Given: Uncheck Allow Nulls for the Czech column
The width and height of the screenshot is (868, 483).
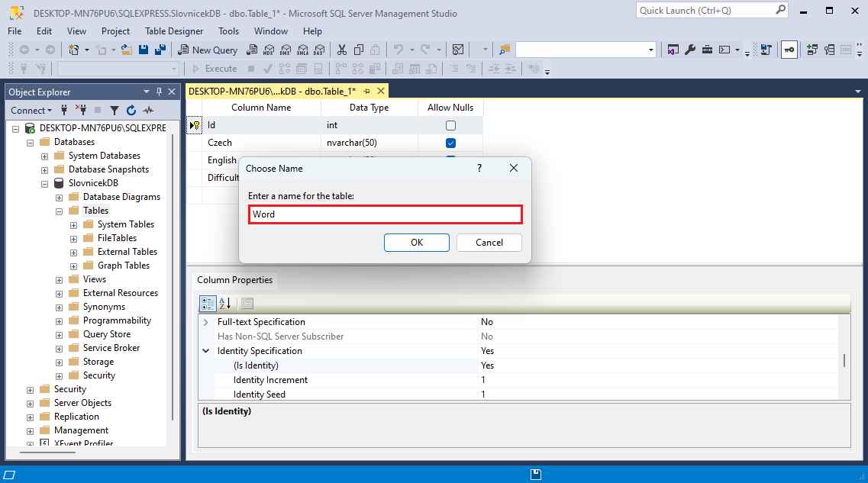Looking at the screenshot, I should (x=450, y=143).
